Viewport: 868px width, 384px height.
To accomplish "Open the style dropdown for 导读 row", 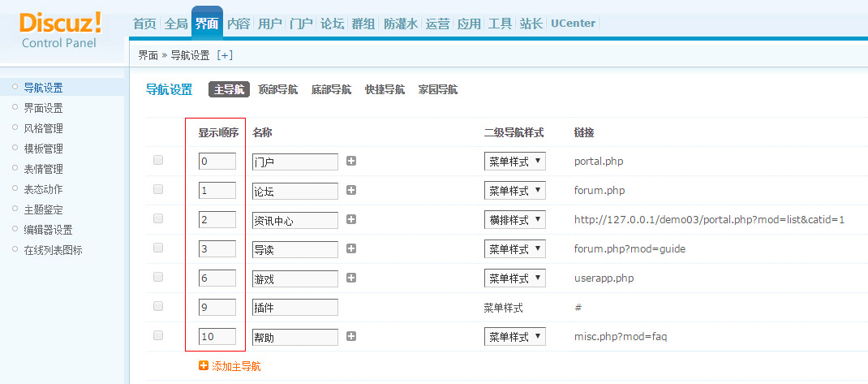I will 515,248.
